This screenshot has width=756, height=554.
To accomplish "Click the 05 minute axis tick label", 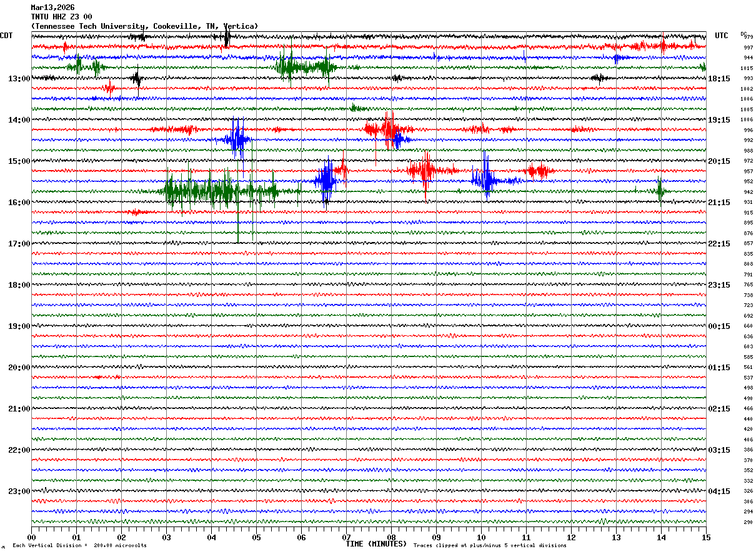I will 256,538.
